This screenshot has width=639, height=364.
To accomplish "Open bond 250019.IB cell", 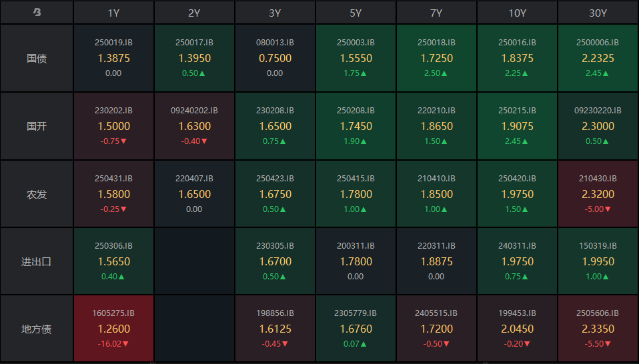I will click(x=114, y=58).
